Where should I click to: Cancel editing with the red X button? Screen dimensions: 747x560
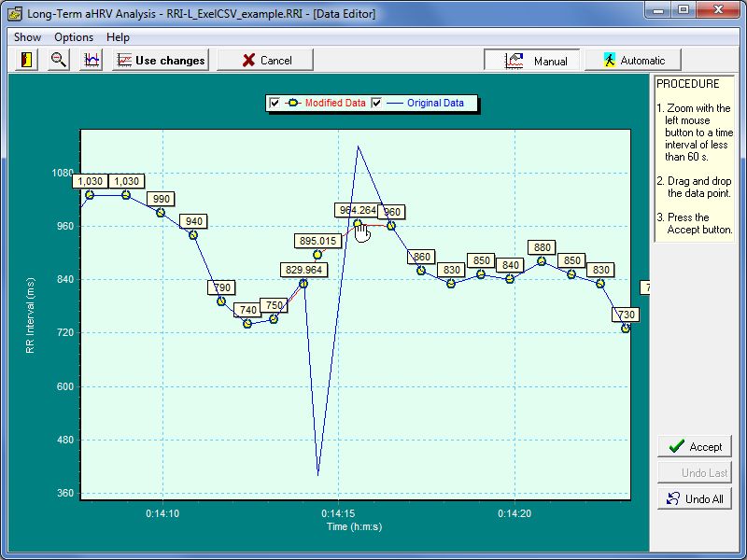(266, 60)
